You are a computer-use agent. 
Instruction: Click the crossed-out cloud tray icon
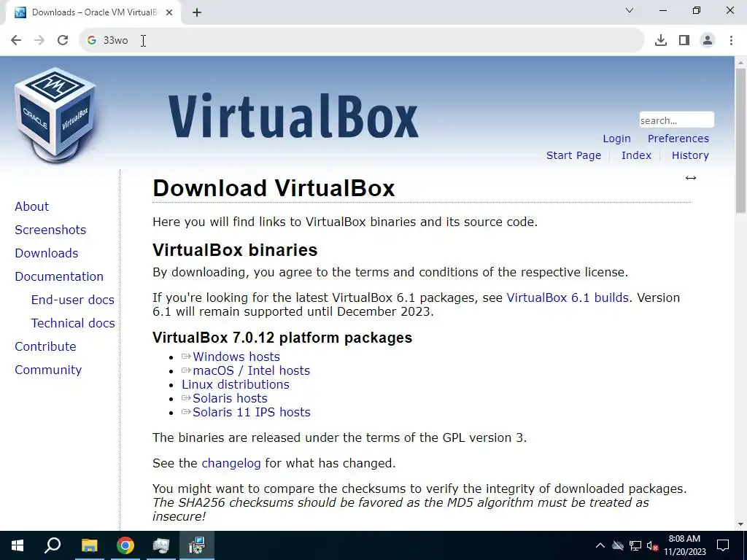(x=618, y=545)
